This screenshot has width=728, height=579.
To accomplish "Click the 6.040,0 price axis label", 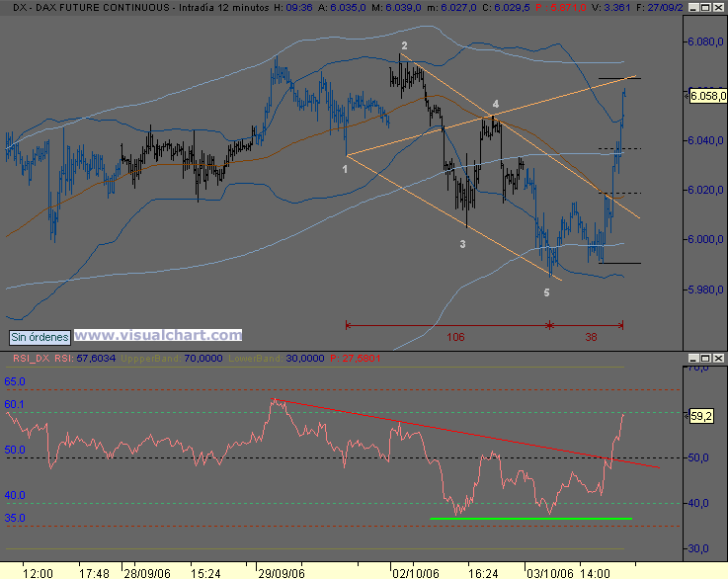I will coord(705,140).
